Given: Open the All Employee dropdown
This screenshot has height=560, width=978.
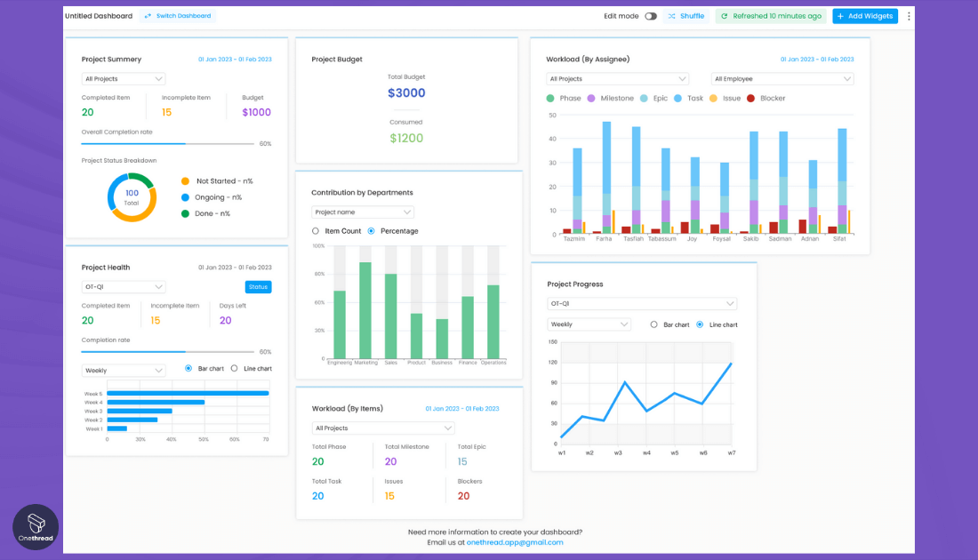Looking at the screenshot, I should tap(782, 78).
